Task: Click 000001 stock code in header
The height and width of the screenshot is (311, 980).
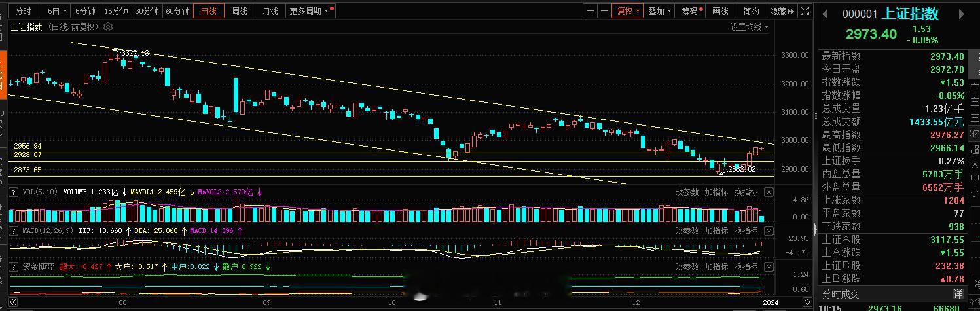Action: pos(860,14)
